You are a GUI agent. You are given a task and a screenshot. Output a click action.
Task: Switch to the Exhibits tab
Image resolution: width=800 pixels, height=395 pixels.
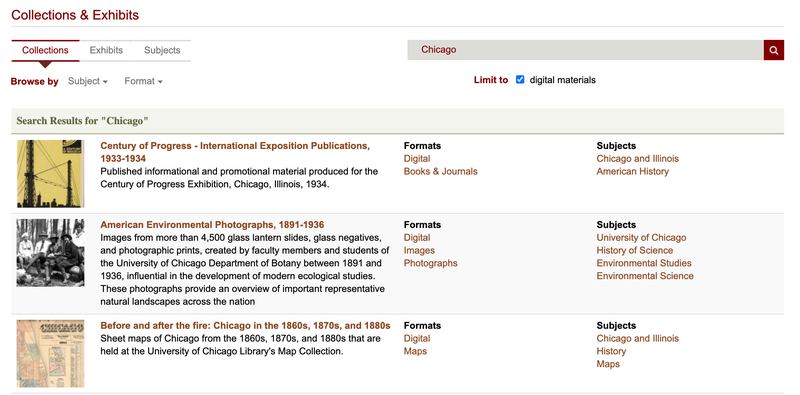[x=106, y=51]
